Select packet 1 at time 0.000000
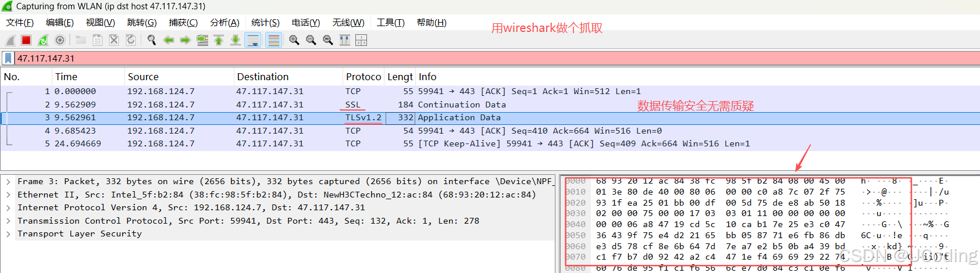 click(490, 91)
